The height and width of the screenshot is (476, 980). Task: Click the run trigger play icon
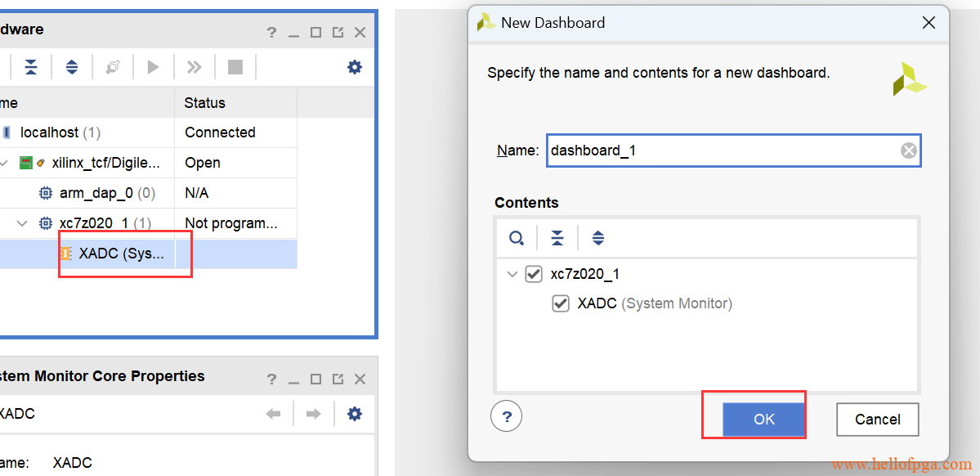(153, 67)
